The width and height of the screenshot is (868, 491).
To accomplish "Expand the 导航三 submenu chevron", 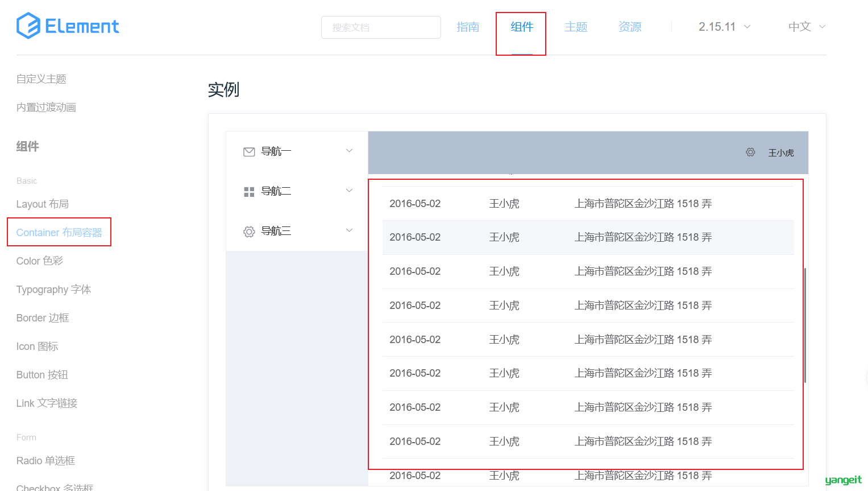I will [350, 230].
